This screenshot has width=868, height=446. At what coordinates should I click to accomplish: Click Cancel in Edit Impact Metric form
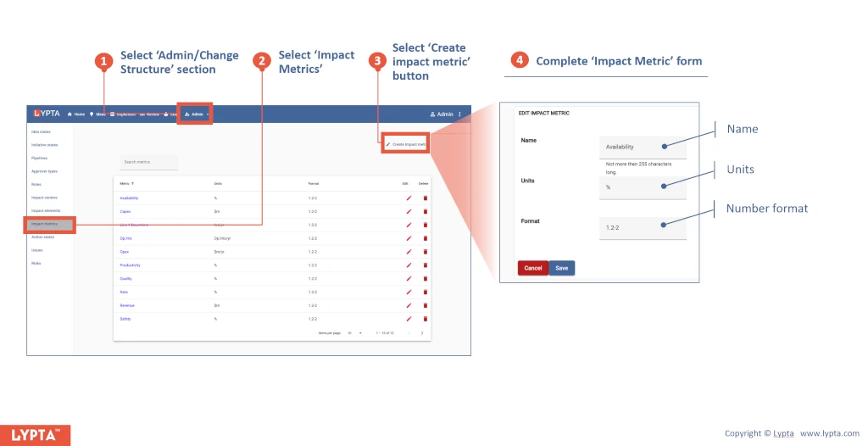point(532,268)
